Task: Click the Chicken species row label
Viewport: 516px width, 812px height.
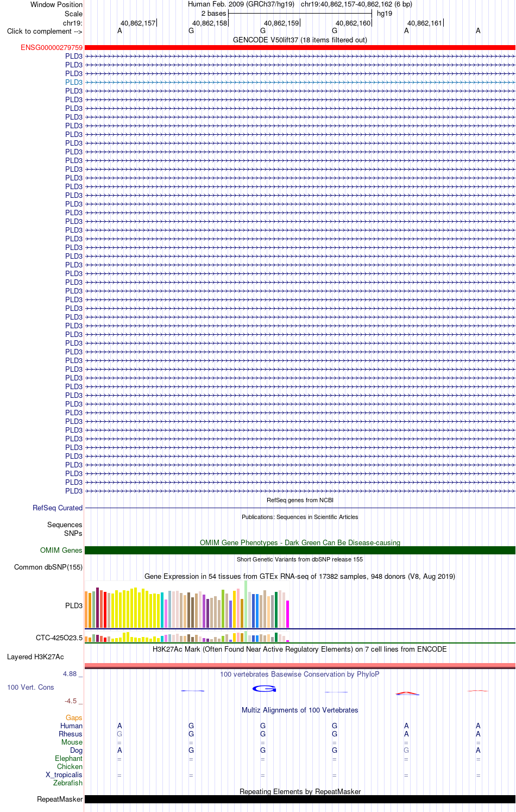Action: [70, 767]
